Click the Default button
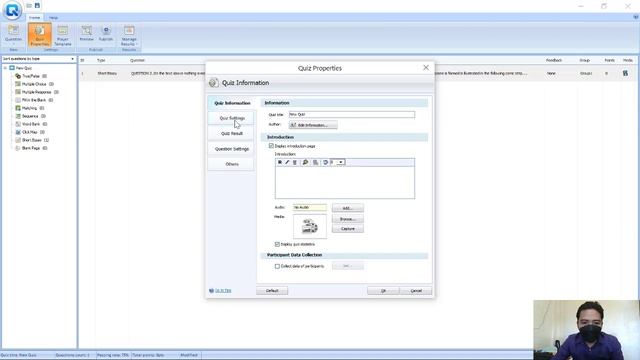Image resolution: width=640 pixels, height=360 pixels. coord(272,291)
